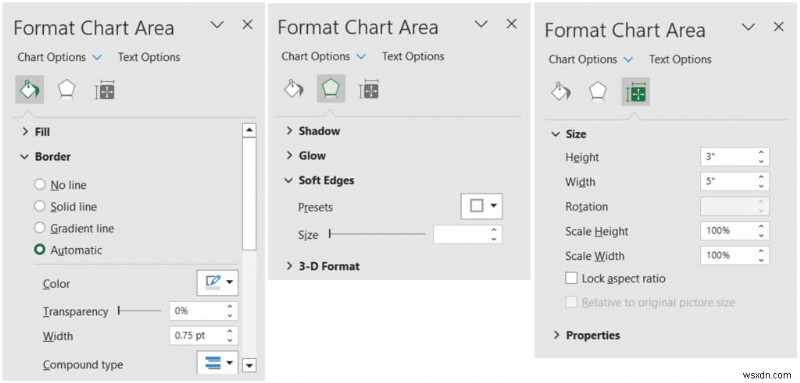Select Effects pentagon icon in right pane

point(597,92)
